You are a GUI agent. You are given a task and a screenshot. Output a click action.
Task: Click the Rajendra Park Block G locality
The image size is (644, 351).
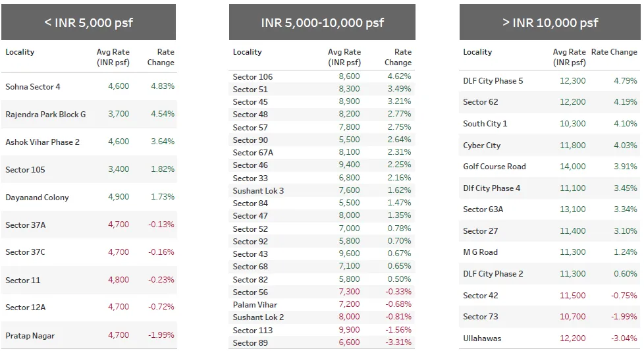45,114
